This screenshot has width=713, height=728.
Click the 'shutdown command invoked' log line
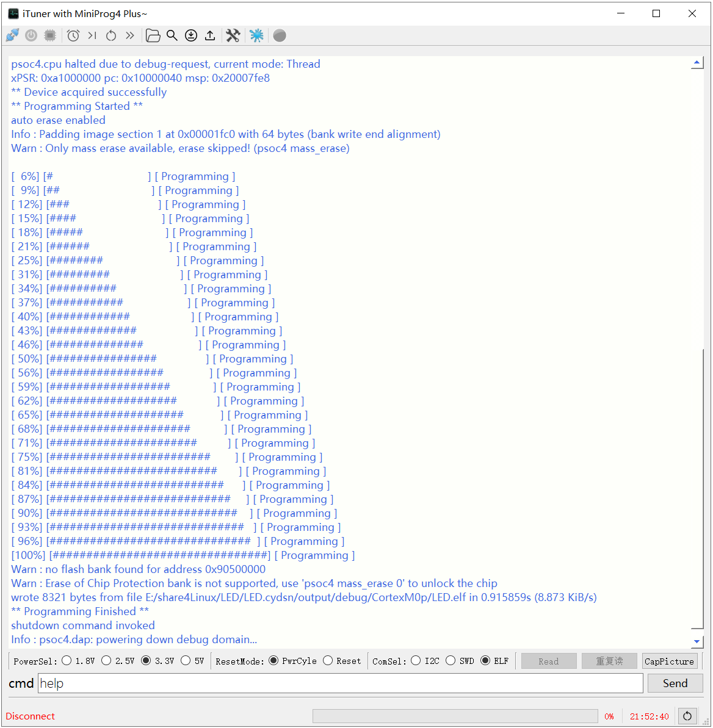[x=83, y=625]
